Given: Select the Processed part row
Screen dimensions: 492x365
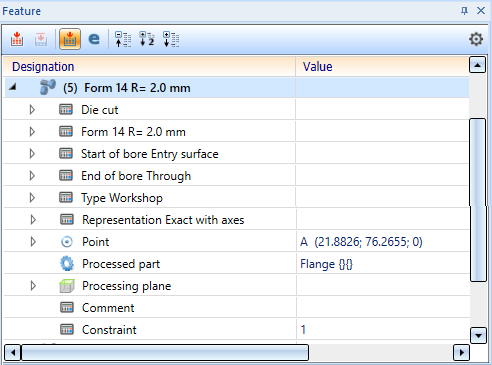Looking at the screenshot, I should [236, 264].
